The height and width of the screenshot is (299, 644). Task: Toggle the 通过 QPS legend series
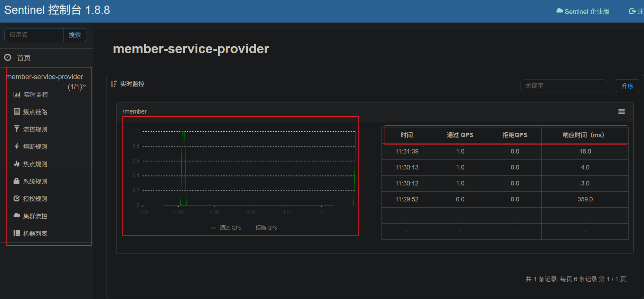(227, 228)
